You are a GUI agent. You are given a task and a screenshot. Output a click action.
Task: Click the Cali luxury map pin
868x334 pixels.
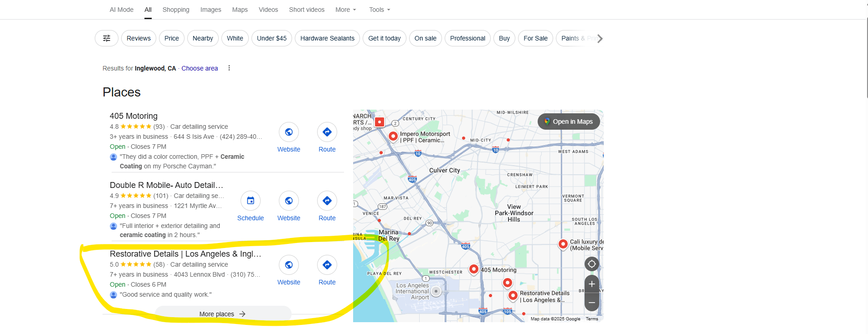(x=563, y=244)
